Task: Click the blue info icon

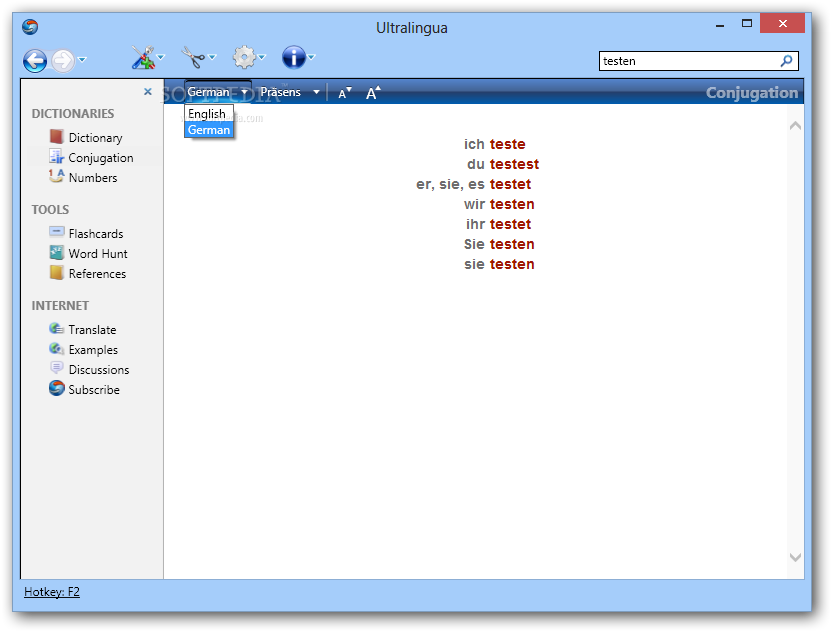Action: [x=294, y=57]
